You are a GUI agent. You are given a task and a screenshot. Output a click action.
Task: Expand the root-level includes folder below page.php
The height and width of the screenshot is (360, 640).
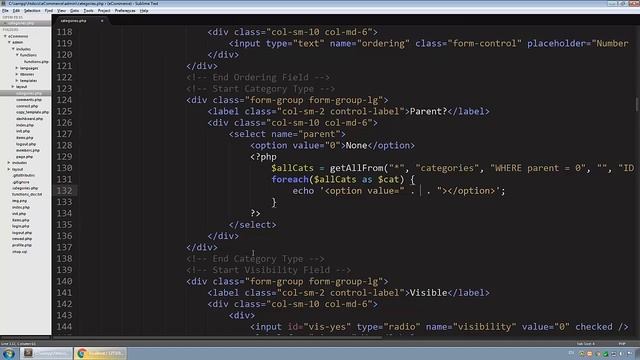[9, 162]
